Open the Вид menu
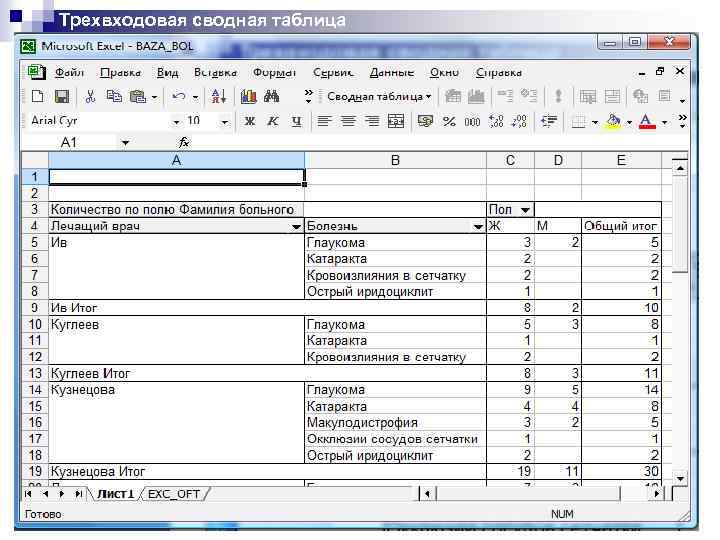 coord(168,73)
